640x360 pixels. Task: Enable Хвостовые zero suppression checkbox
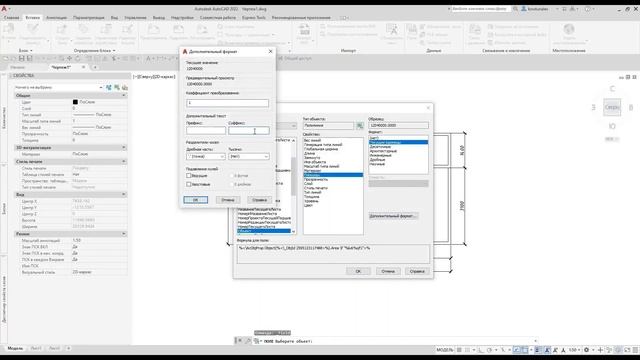pyautogui.click(x=189, y=184)
